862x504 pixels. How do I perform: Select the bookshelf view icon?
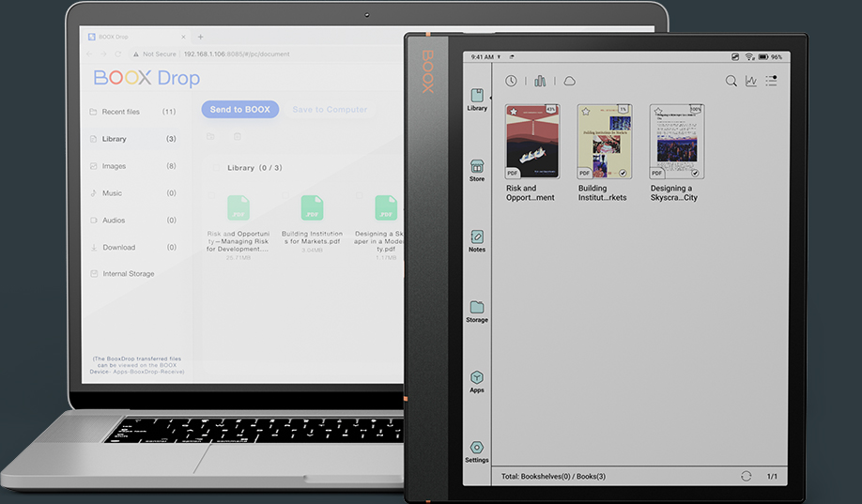point(540,82)
